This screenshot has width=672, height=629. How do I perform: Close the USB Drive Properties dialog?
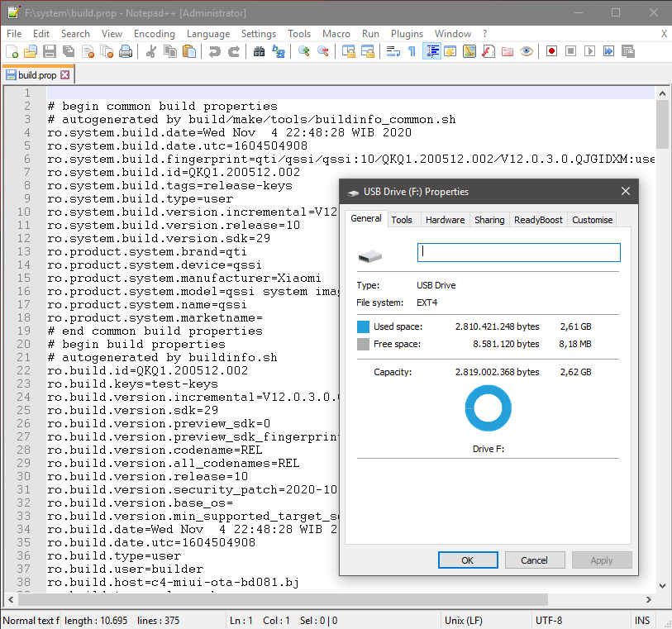point(626,191)
